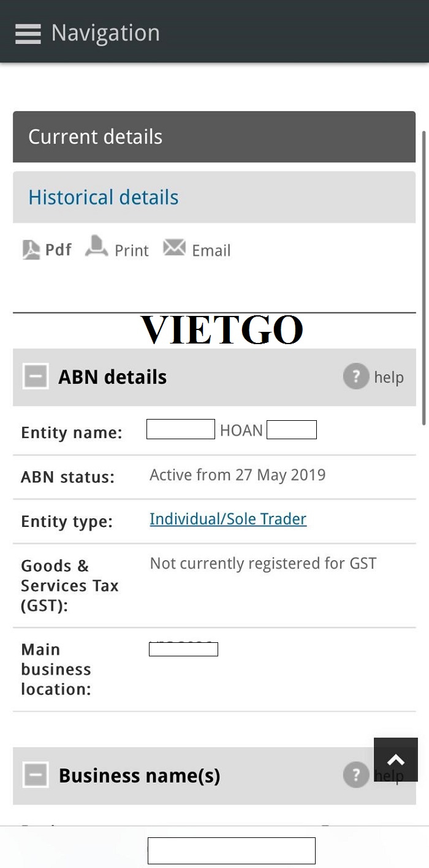Image resolution: width=429 pixels, height=868 pixels.
Task: Click the Business name(s) help question icon
Action: click(355, 775)
